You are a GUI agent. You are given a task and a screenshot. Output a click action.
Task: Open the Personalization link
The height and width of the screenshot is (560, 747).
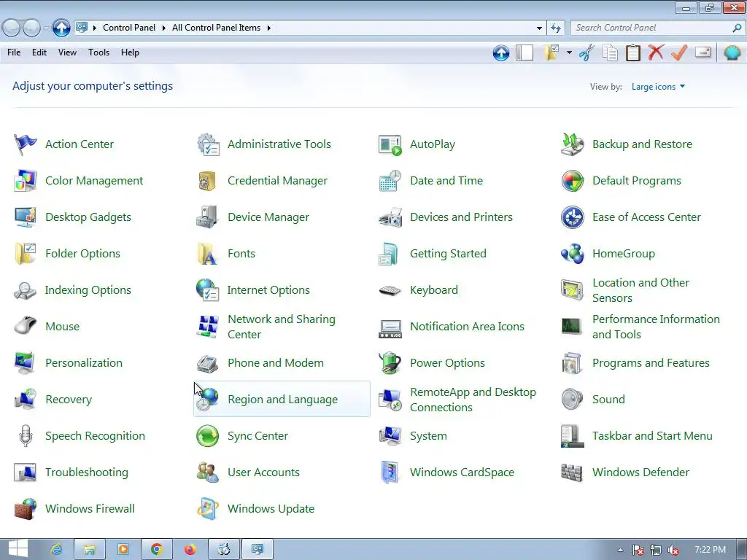pyautogui.click(x=84, y=363)
